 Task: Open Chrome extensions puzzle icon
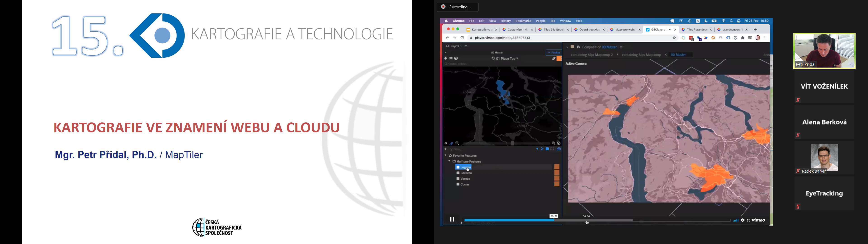(x=743, y=38)
